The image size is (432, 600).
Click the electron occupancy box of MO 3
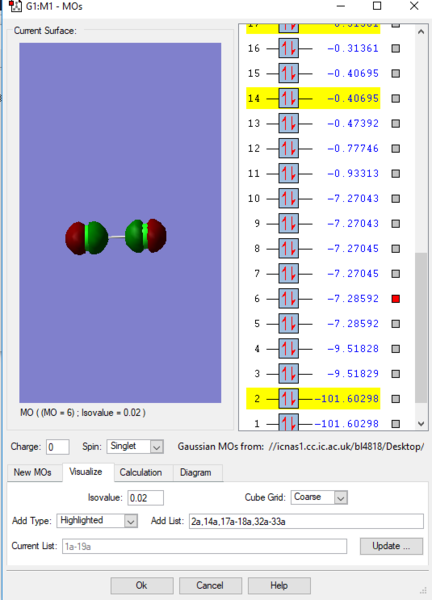289,374
